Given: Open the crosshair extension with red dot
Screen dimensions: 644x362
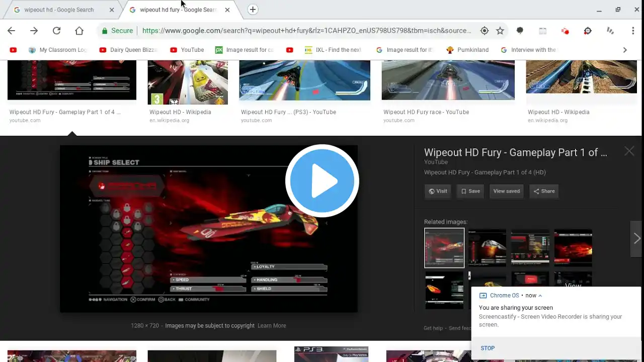Looking at the screenshot, I should [588, 31].
